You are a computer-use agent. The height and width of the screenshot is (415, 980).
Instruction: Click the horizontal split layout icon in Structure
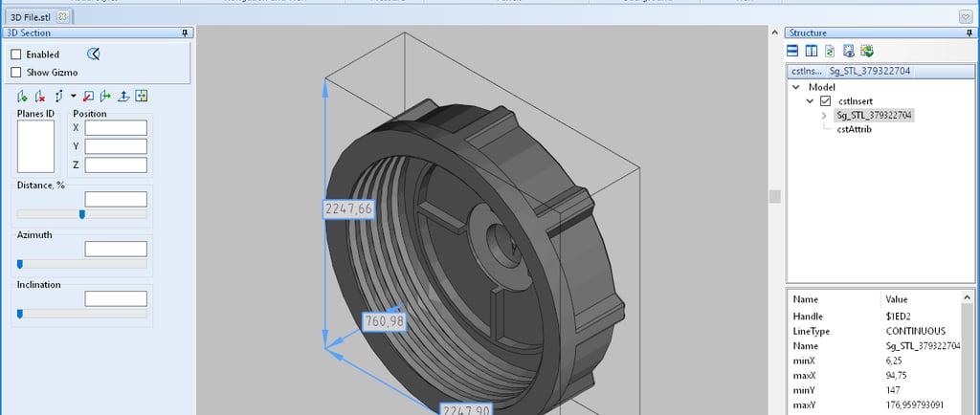[792, 52]
